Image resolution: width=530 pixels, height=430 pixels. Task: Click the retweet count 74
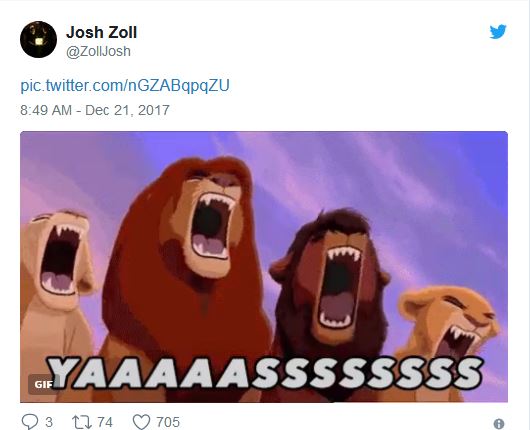click(x=105, y=422)
